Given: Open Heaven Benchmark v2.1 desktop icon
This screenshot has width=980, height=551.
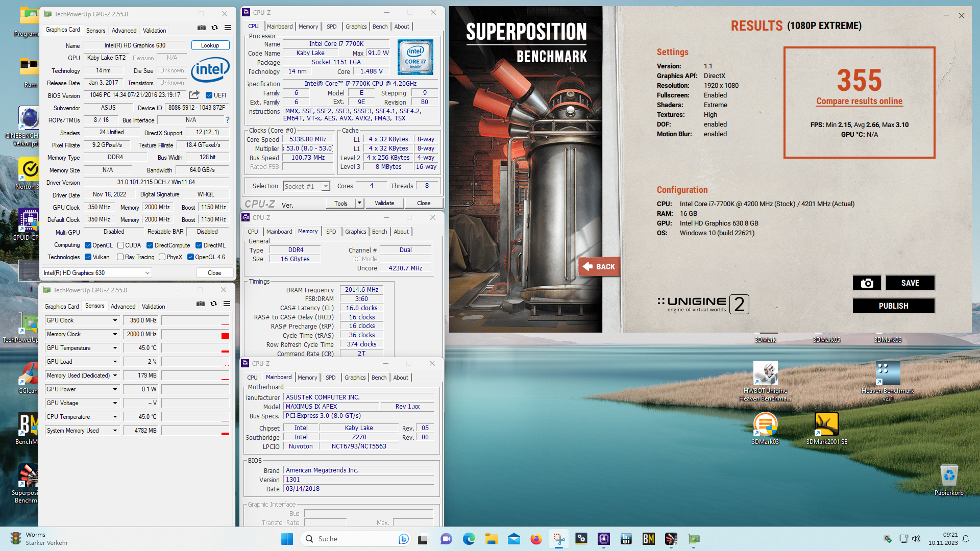Looking at the screenshot, I should tap(888, 381).
